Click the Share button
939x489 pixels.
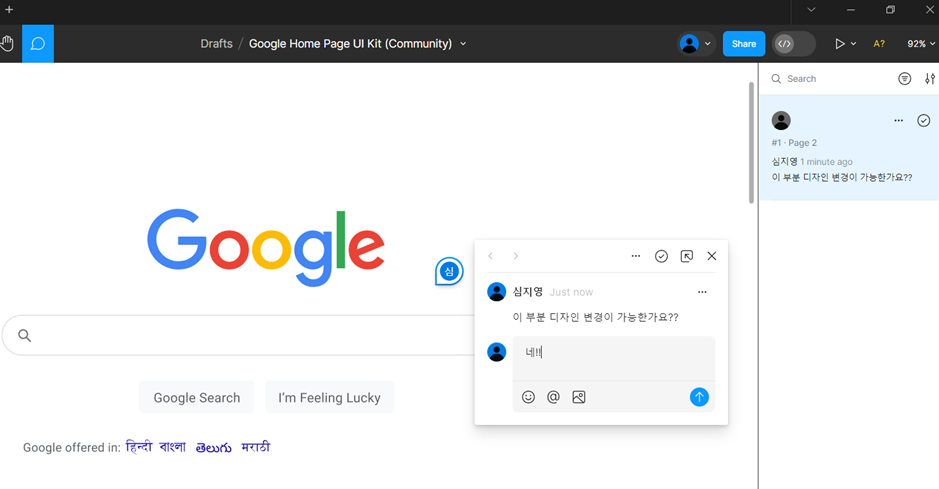click(x=744, y=44)
